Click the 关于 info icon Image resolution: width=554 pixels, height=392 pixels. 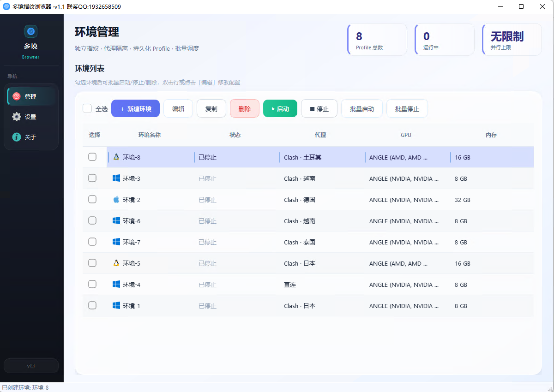(x=17, y=137)
